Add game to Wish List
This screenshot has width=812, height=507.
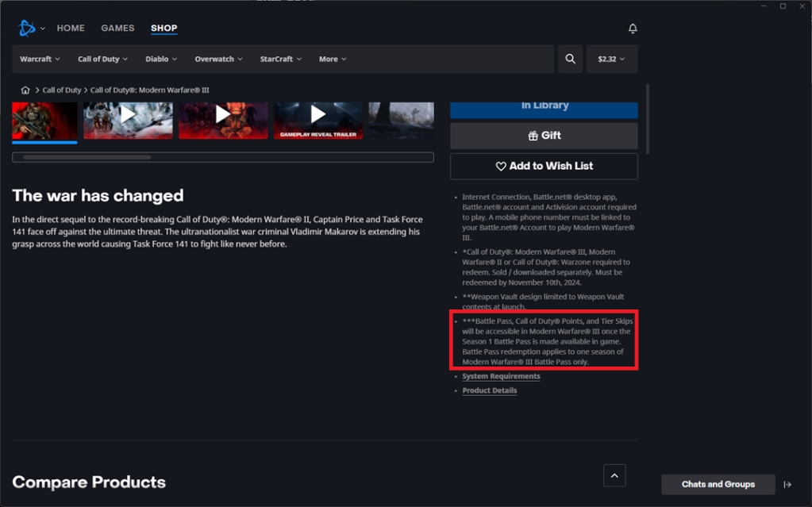click(544, 167)
